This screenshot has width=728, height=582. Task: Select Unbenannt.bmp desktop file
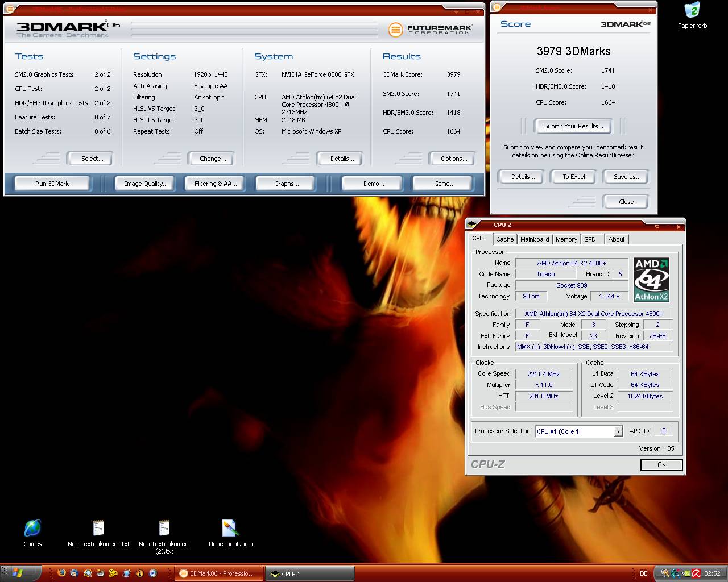[x=230, y=533]
